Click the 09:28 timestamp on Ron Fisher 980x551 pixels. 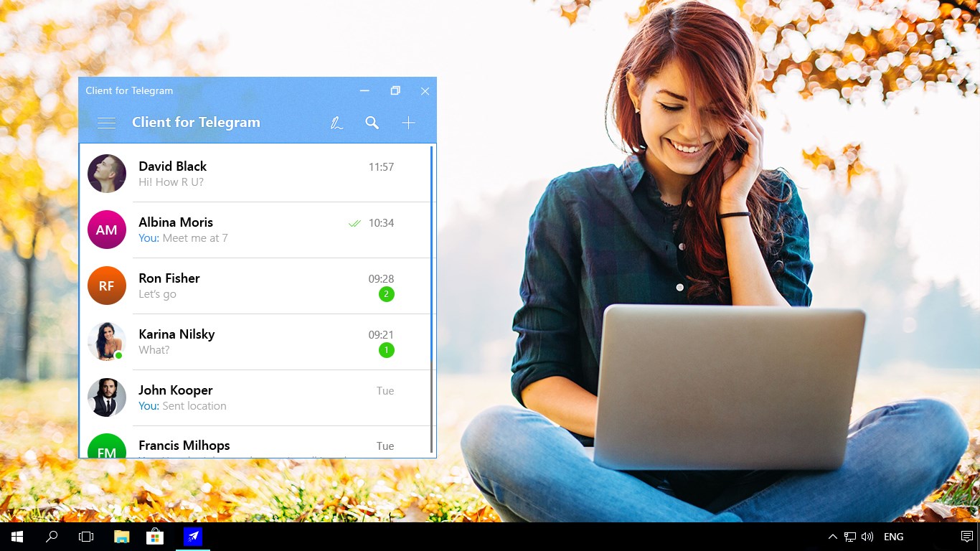pyautogui.click(x=381, y=279)
